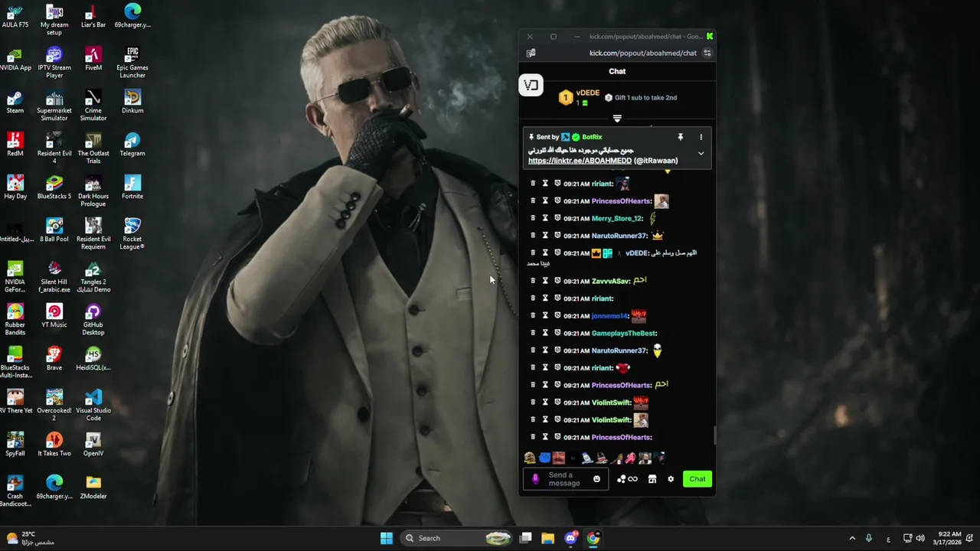Open the Kick chat settings gear
The width and height of the screenshot is (980, 551).
tap(671, 479)
